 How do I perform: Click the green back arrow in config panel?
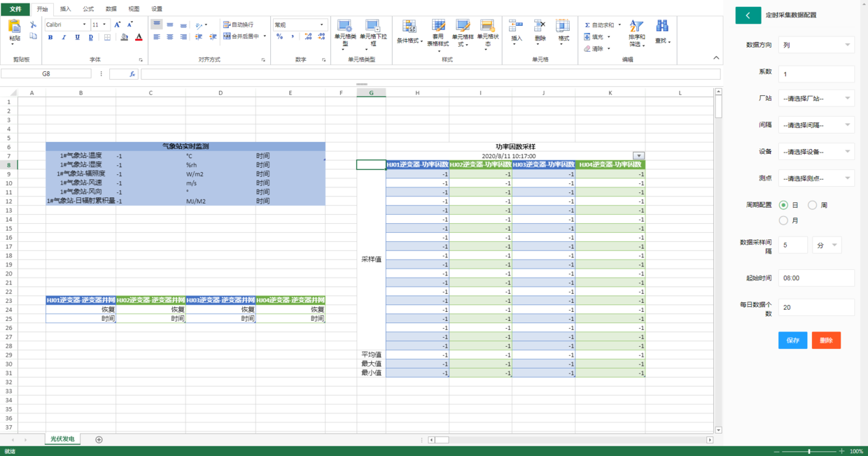[x=748, y=15]
